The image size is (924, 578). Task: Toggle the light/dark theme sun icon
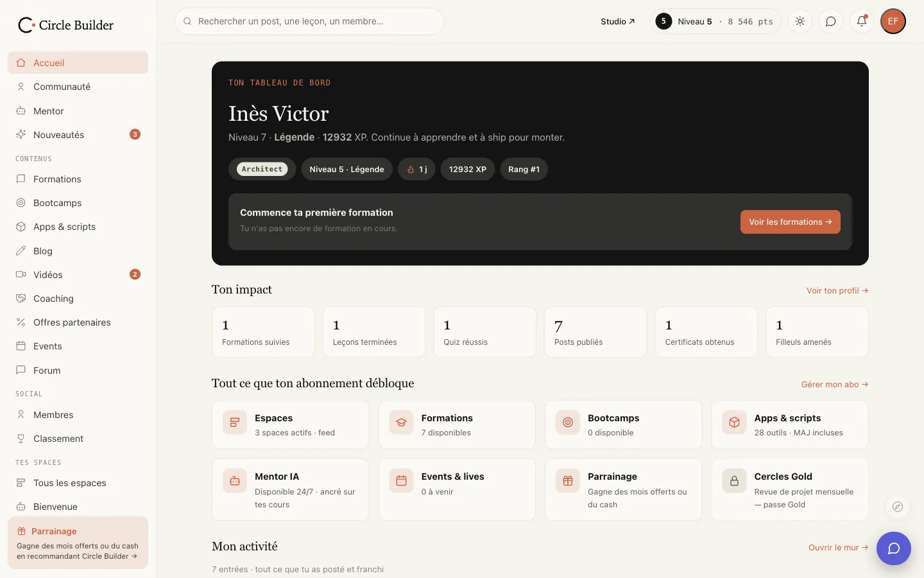[x=800, y=21]
